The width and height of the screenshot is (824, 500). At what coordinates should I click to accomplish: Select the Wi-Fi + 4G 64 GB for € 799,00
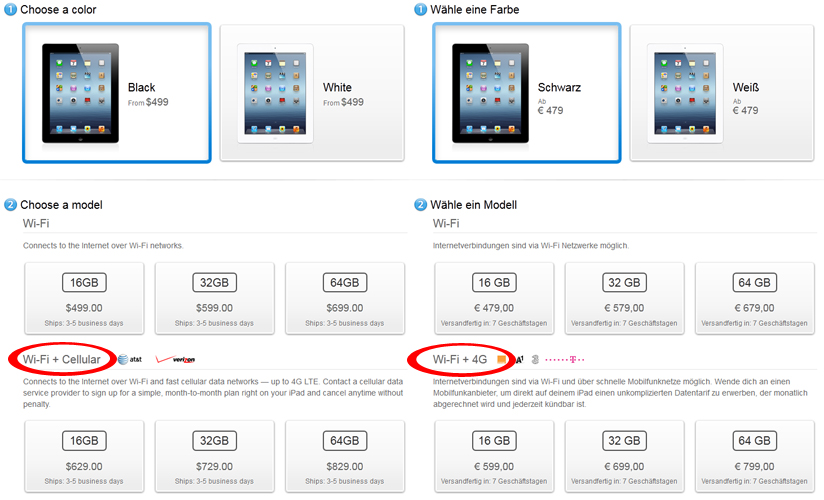click(x=755, y=456)
